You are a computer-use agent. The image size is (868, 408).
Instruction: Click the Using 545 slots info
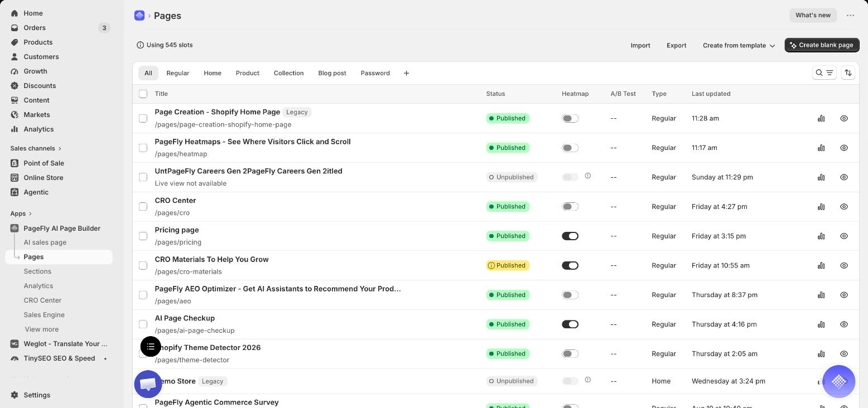pyautogui.click(x=165, y=45)
